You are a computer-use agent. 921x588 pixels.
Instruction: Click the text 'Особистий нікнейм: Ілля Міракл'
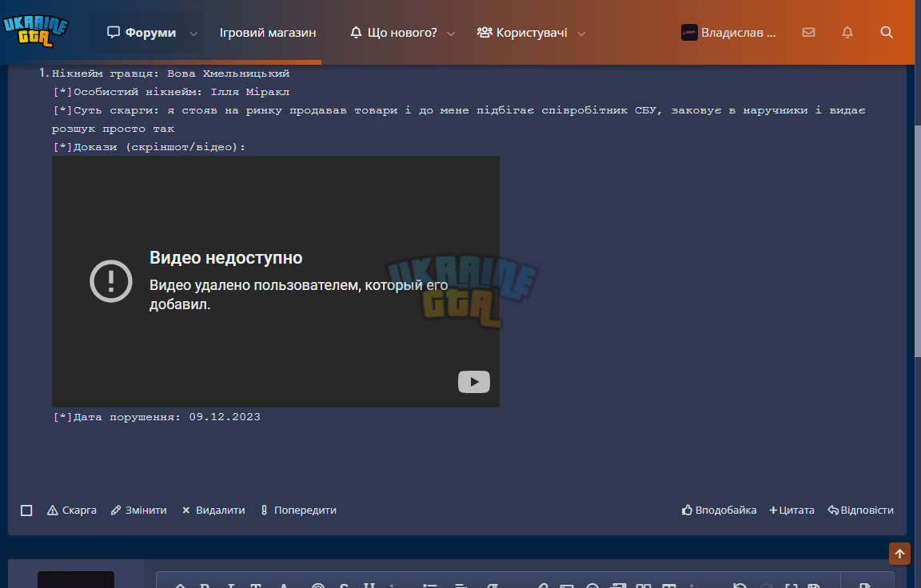pos(181,92)
